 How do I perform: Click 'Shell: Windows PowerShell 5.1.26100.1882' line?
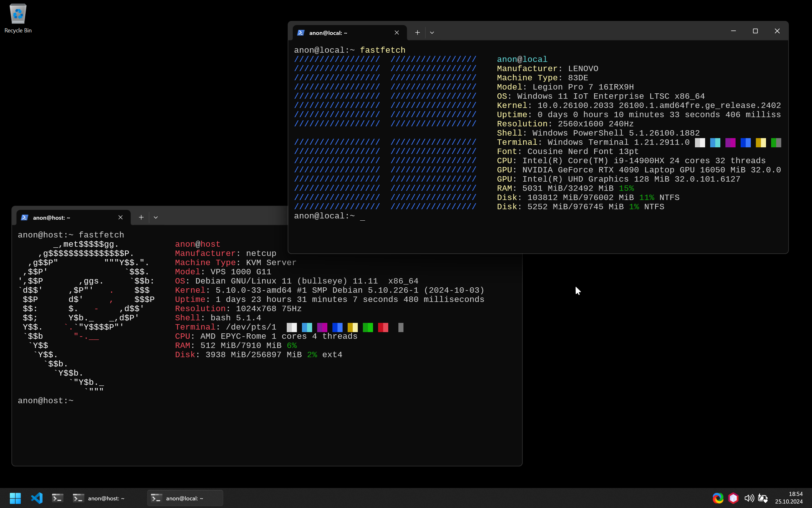click(x=598, y=133)
